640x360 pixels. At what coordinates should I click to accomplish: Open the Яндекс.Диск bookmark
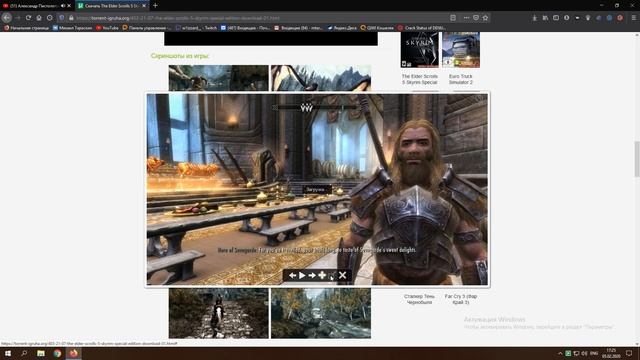342,28
